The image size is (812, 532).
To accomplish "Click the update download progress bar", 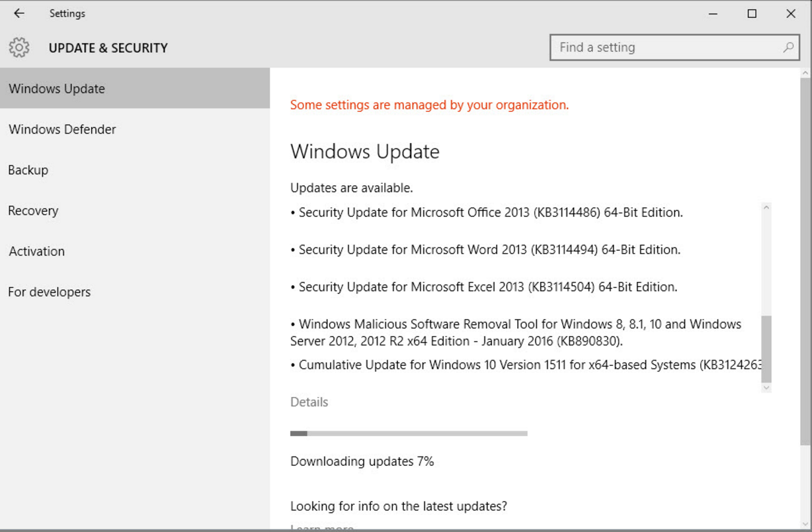I will coord(409,433).
